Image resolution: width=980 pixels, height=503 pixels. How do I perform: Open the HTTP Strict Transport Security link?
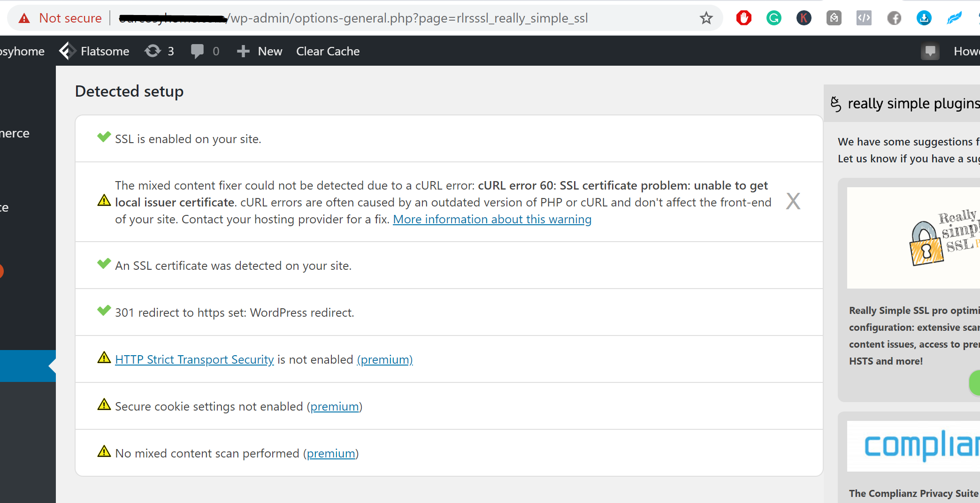(194, 359)
